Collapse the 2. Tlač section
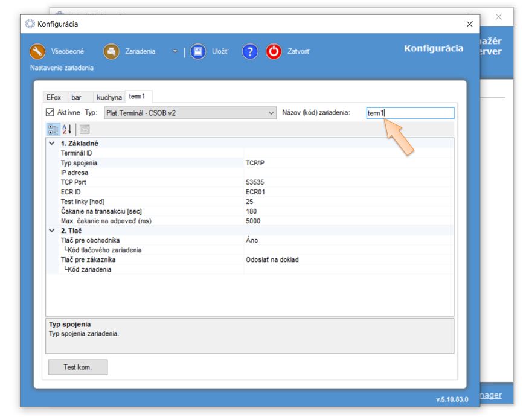This screenshot has height=420, width=526. [51, 231]
